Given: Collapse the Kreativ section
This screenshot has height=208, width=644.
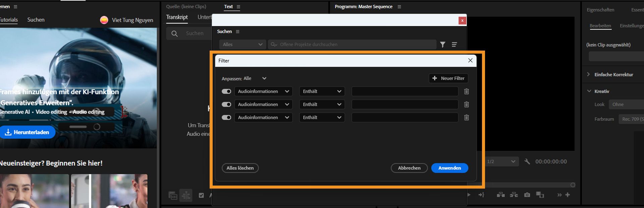Looking at the screenshot, I should coord(589,91).
